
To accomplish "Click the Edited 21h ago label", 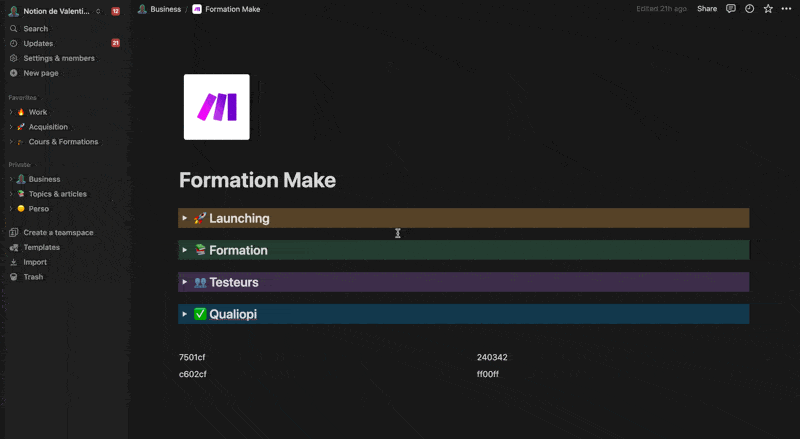I will [661, 9].
